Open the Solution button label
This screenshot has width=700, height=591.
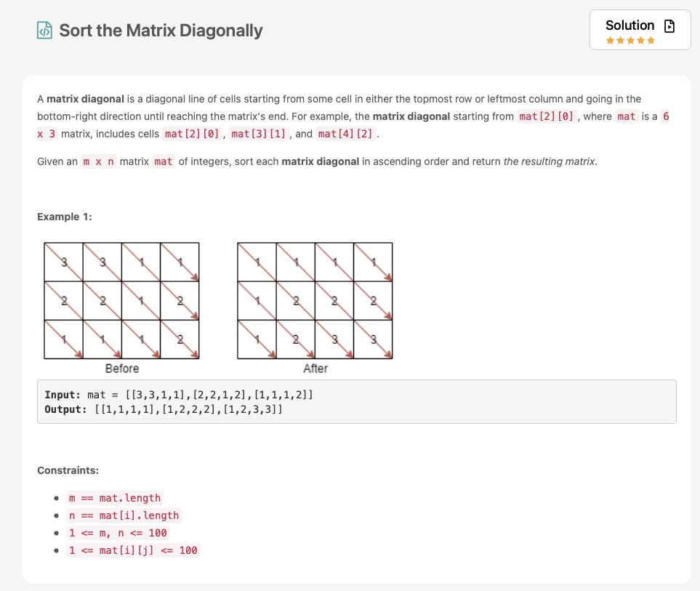pyautogui.click(x=629, y=25)
